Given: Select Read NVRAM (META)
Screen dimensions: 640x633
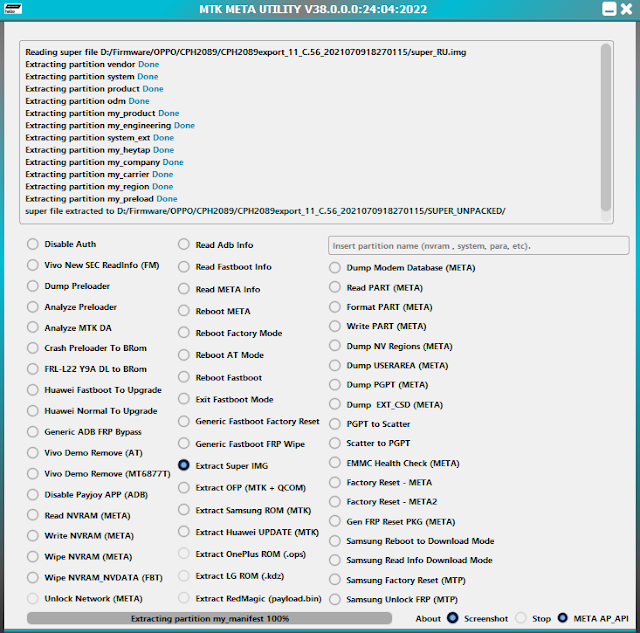Looking at the screenshot, I should 33,515.
